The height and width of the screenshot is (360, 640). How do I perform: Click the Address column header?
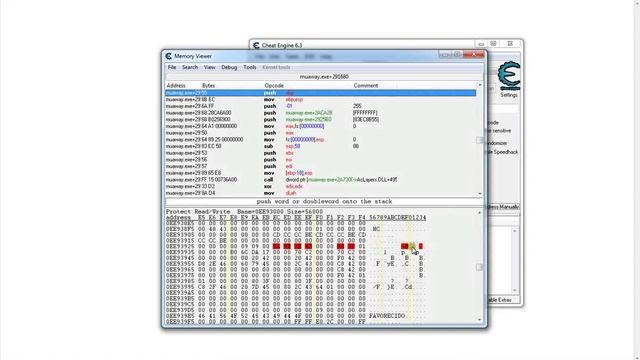176,86
